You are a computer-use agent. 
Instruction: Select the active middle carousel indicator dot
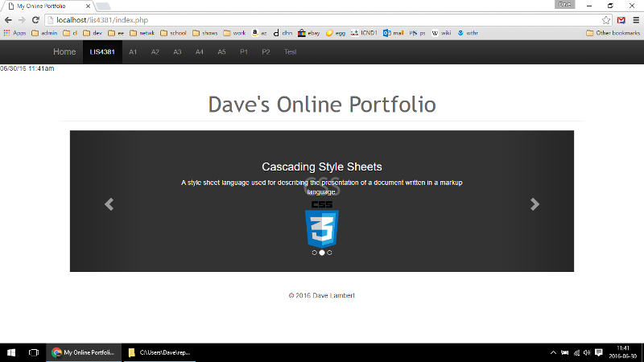coord(322,253)
